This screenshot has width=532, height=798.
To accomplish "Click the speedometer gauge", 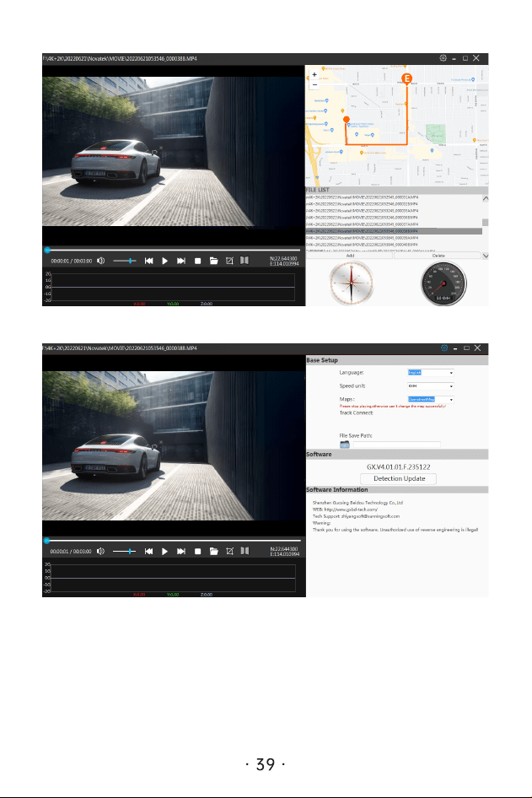I will tap(443, 283).
